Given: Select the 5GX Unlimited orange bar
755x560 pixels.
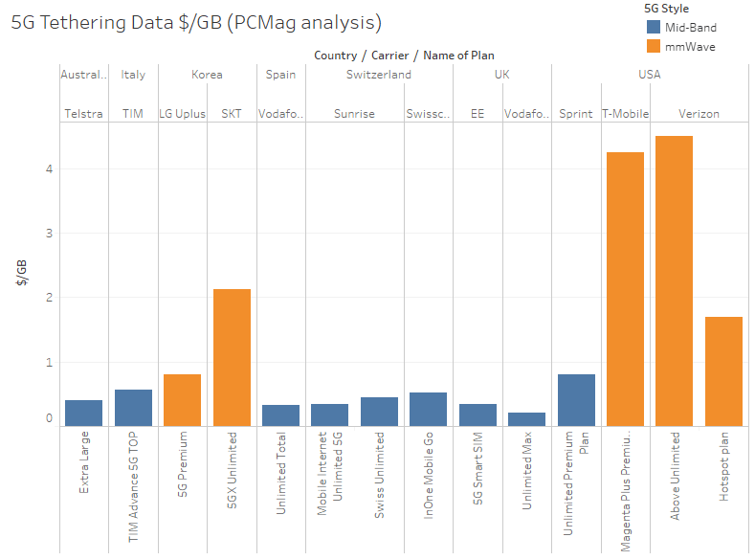Looking at the screenshot, I should tap(233, 358).
